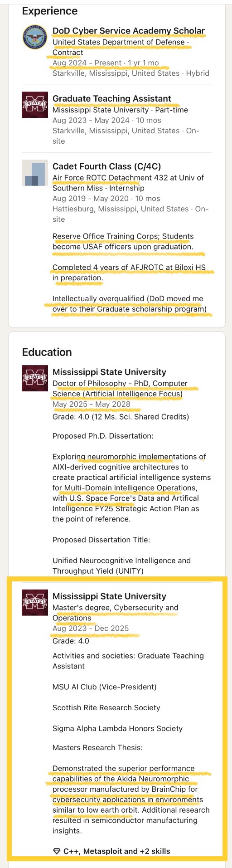
Task: Click the diamond skills icon before C++
Action: [57, 851]
